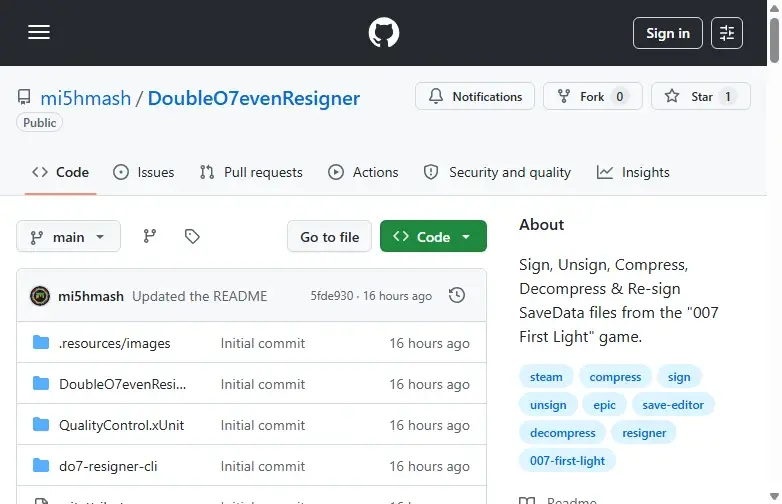
Task: Sign in to GitHub
Action: pyautogui.click(x=668, y=33)
